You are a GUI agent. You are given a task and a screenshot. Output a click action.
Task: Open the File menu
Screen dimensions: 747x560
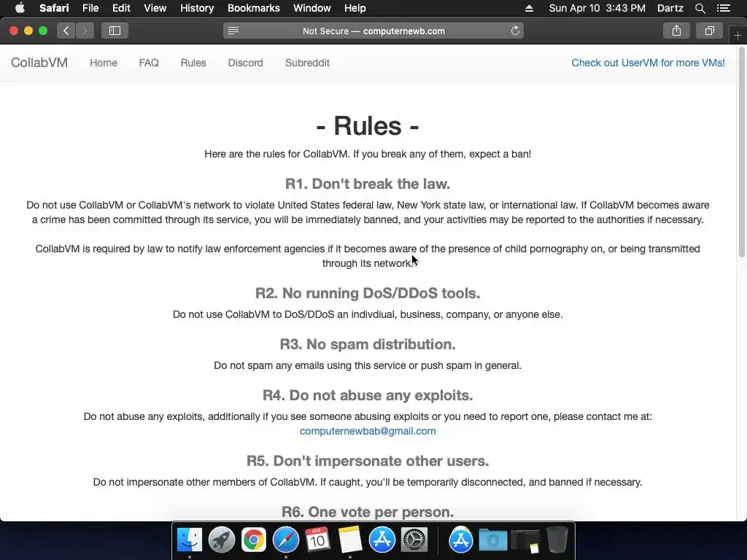90,8
